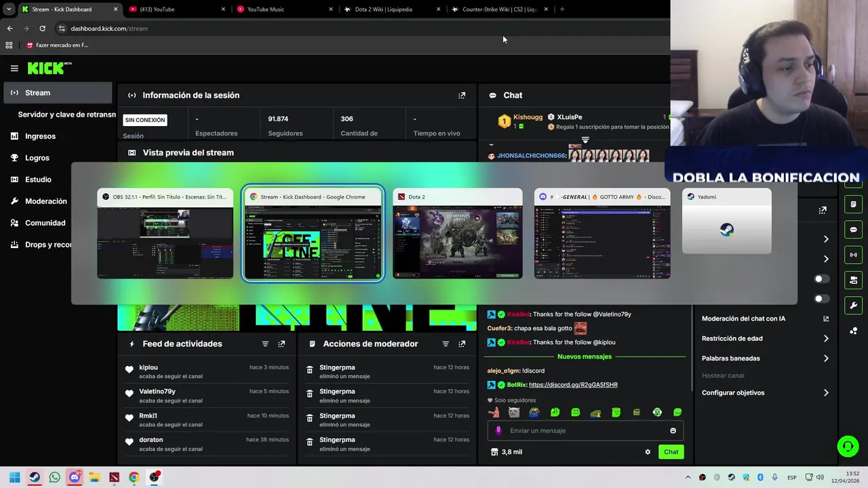Open filter options for Feed de actividades
Image resolution: width=868 pixels, height=488 pixels.
265,344
